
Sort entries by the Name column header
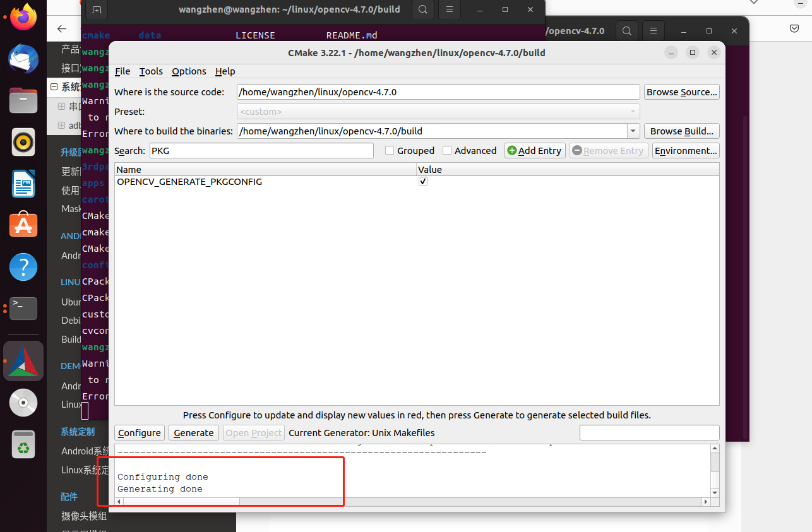[x=265, y=169]
